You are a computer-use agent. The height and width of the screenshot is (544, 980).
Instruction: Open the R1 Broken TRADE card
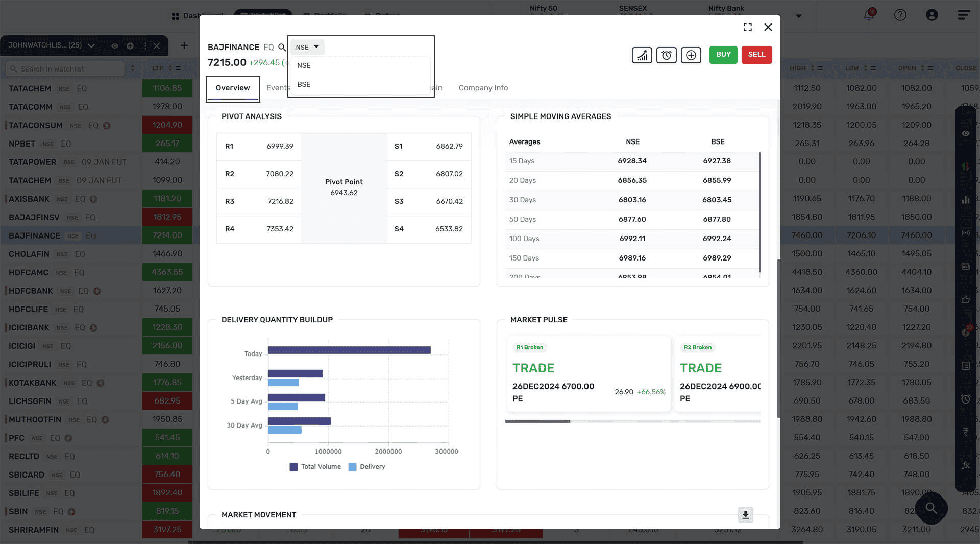[589, 374]
